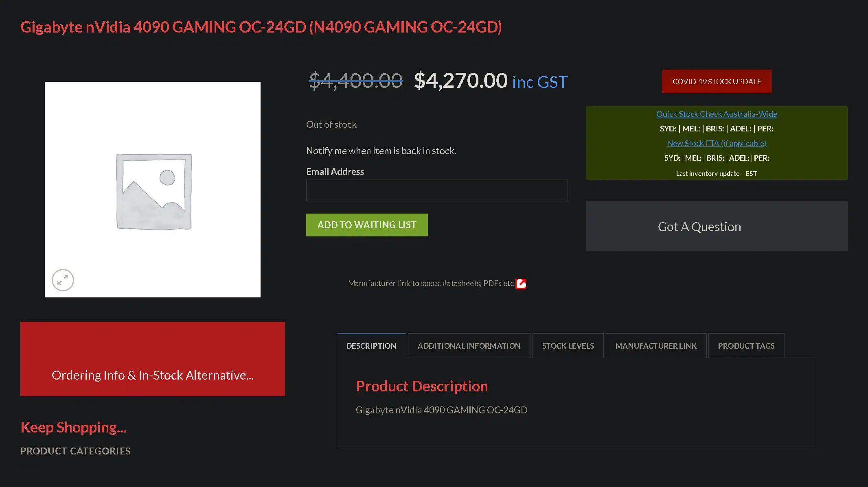Screen dimensions: 868x487
Task: Open Quick Stock Check Australia-Wide link
Action: (717, 114)
